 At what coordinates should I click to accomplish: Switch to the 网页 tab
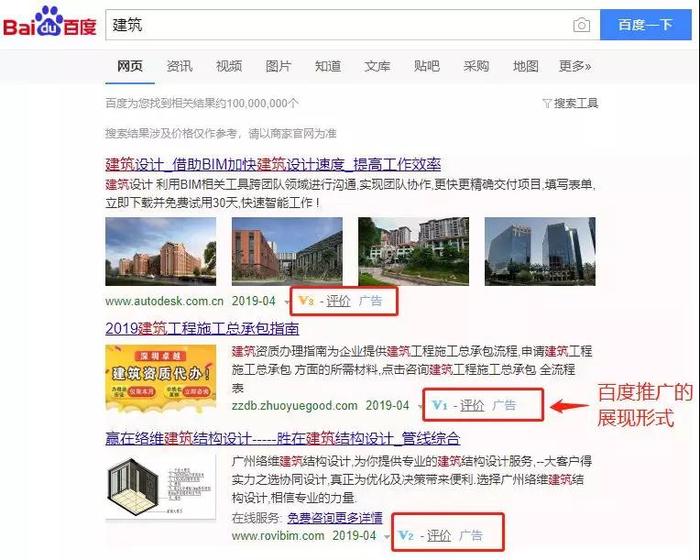pyautogui.click(x=130, y=67)
